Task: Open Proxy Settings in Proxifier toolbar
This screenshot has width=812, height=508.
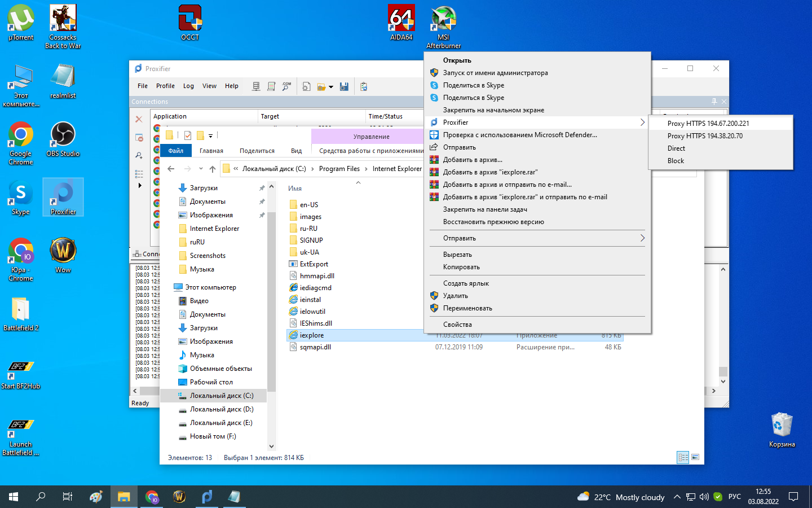Action: (x=256, y=86)
